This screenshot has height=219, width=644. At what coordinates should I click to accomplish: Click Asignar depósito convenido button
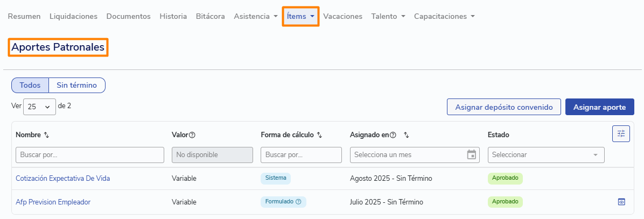(504, 107)
